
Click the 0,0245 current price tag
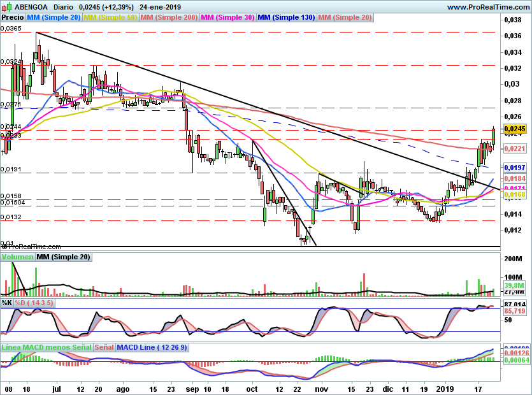[x=514, y=129]
